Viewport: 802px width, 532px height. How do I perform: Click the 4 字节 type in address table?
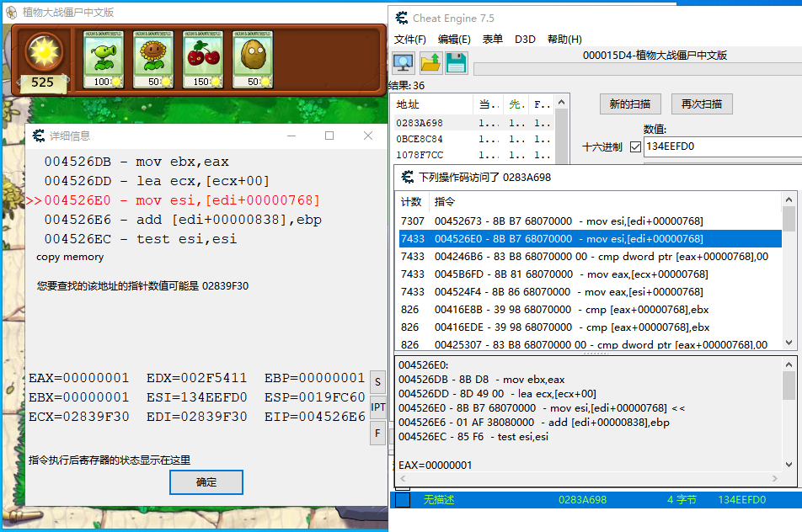click(682, 500)
